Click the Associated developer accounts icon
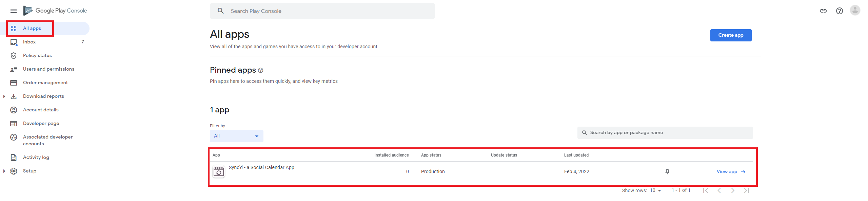Viewport: 868px width, 201px height. [14, 137]
